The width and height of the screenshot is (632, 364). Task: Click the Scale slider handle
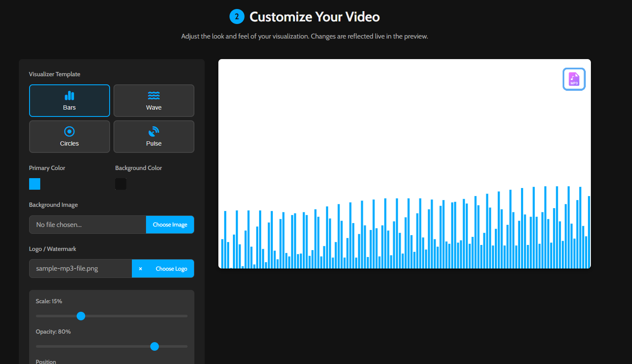pos(80,316)
